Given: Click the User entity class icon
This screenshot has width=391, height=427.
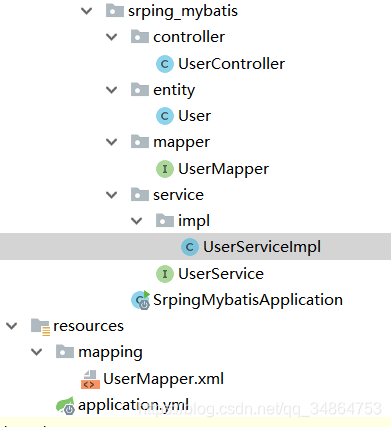Looking at the screenshot, I should tap(165, 116).
